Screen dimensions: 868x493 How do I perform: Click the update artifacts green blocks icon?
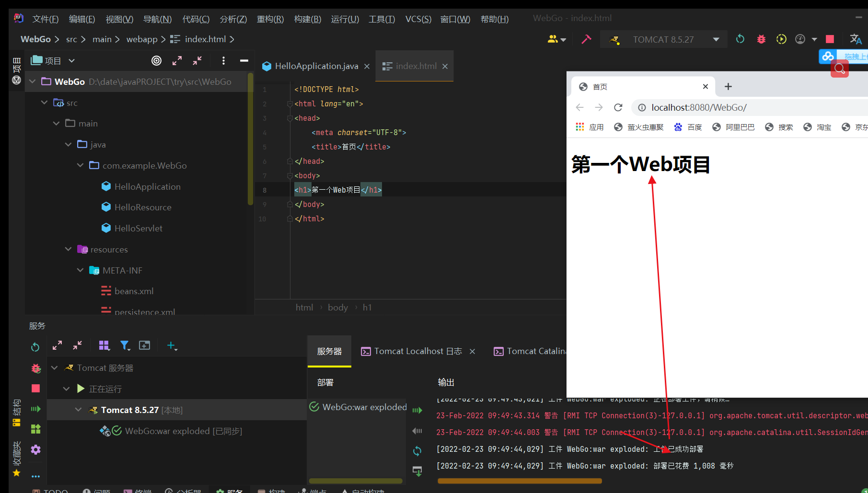[35, 429]
